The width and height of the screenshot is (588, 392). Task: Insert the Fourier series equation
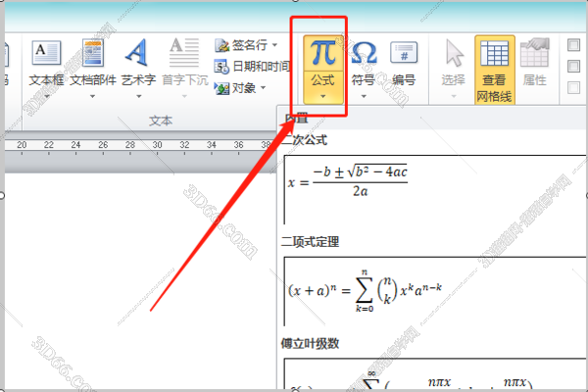[435, 373]
